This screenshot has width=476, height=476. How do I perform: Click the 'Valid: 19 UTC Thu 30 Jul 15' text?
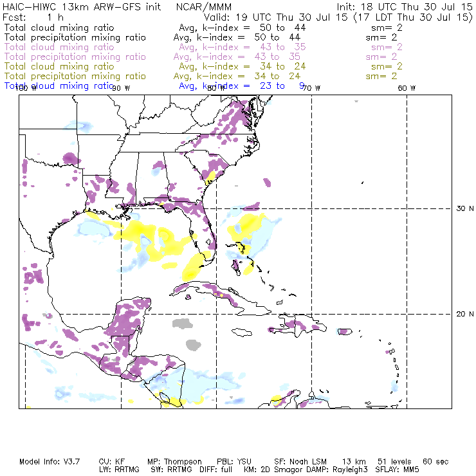(275, 17)
